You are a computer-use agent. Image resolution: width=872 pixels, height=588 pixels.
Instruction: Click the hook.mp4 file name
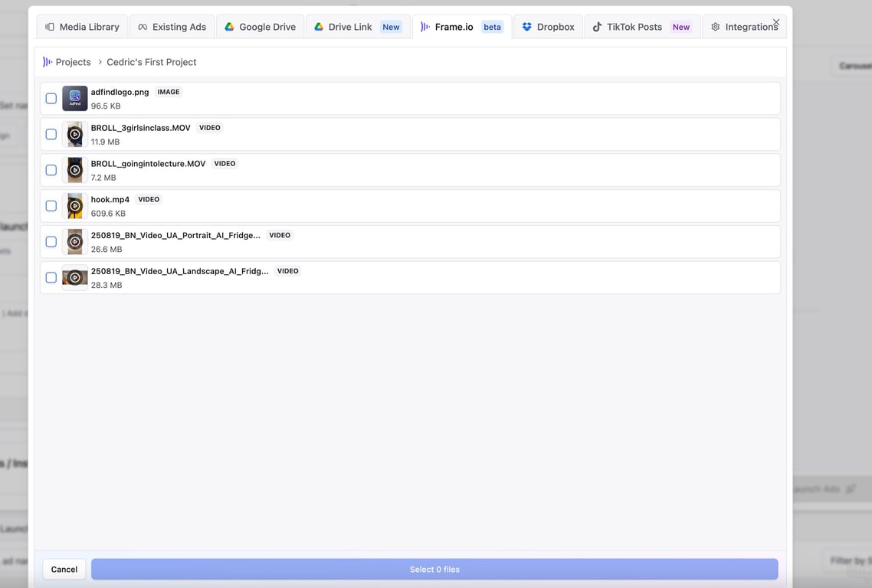point(110,200)
